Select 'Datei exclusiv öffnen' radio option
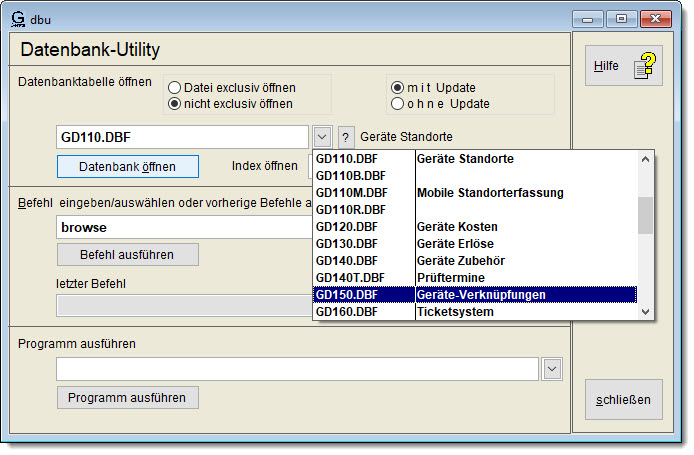 click(x=174, y=87)
